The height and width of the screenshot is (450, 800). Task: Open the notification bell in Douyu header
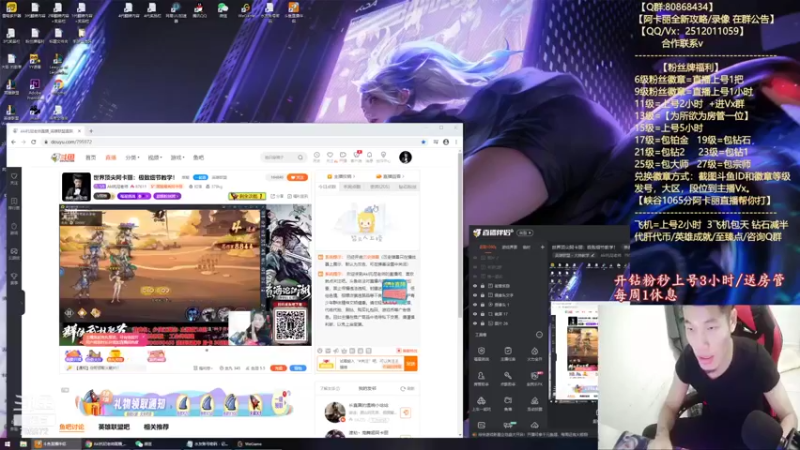click(x=369, y=155)
